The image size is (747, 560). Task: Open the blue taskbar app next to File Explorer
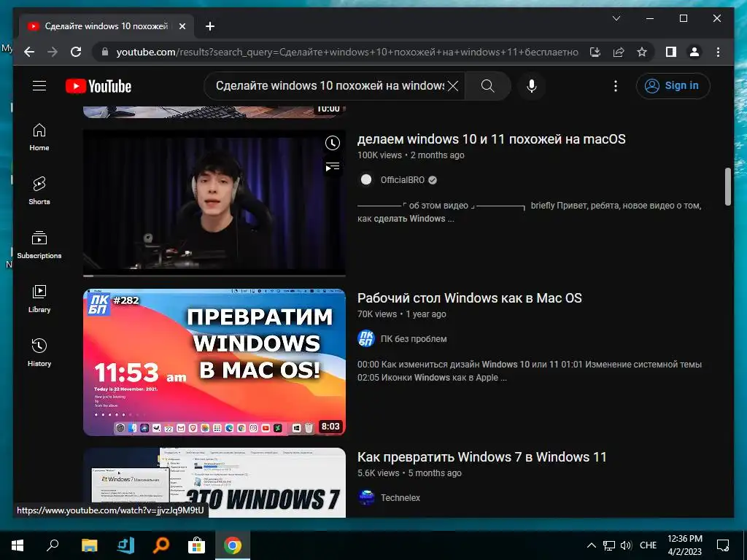point(125,545)
